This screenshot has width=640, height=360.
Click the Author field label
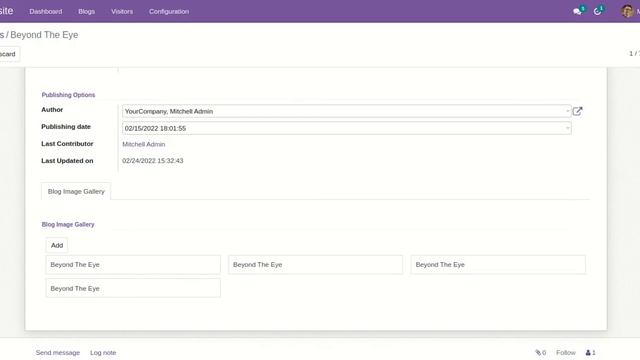[x=52, y=109]
